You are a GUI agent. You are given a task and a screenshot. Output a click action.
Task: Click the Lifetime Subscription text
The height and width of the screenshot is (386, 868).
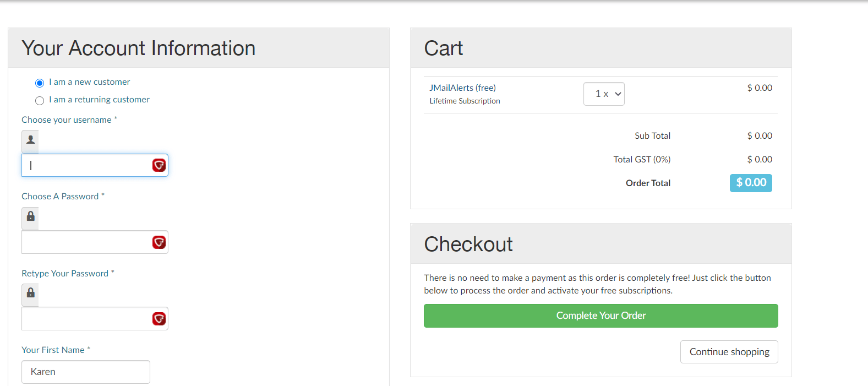[465, 101]
